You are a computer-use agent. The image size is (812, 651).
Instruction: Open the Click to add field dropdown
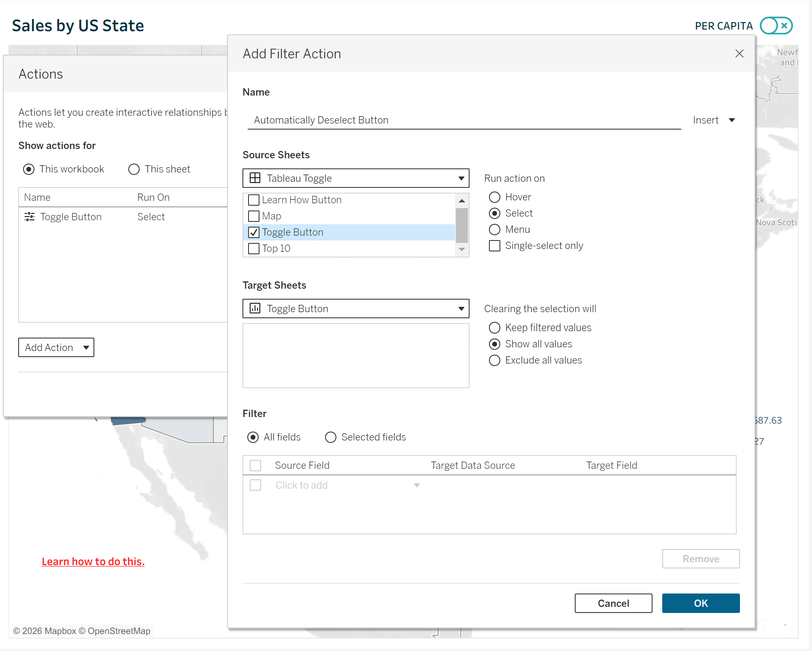(x=347, y=485)
